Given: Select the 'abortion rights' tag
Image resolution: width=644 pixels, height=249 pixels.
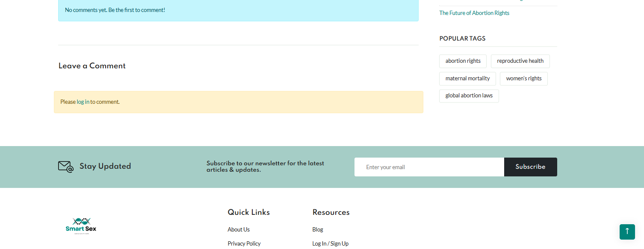Looking at the screenshot, I should (x=463, y=61).
